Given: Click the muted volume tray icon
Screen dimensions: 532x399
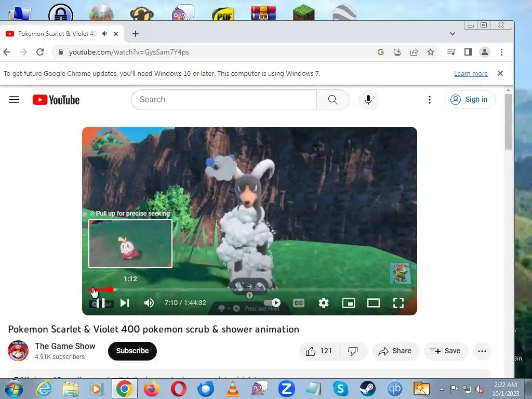Looking at the screenshot, I should (480, 389).
